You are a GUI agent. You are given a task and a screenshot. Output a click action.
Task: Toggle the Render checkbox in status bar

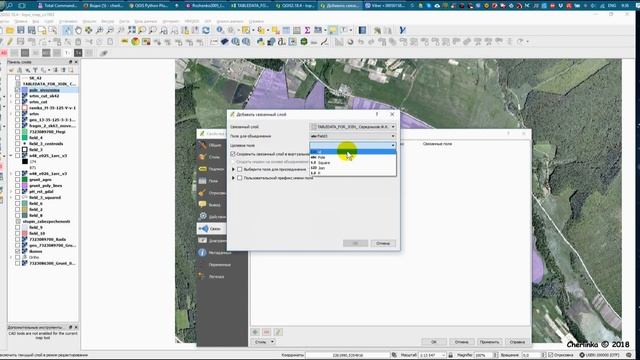[x=551, y=355]
